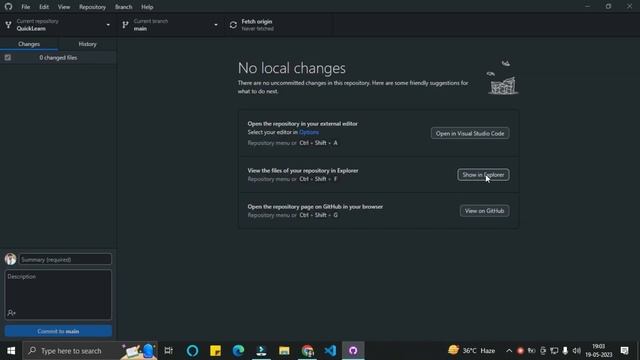Switch to the Changes tab
The width and height of the screenshot is (640, 360).
coord(29,44)
